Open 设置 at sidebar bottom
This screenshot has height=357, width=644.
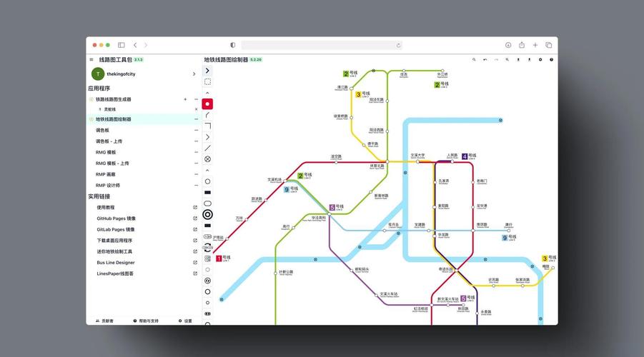coord(185,321)
